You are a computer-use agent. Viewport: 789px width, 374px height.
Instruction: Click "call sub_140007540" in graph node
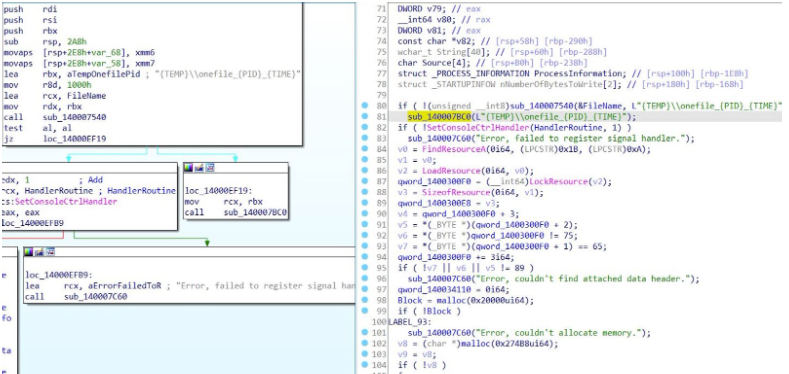tap(54, 117)
